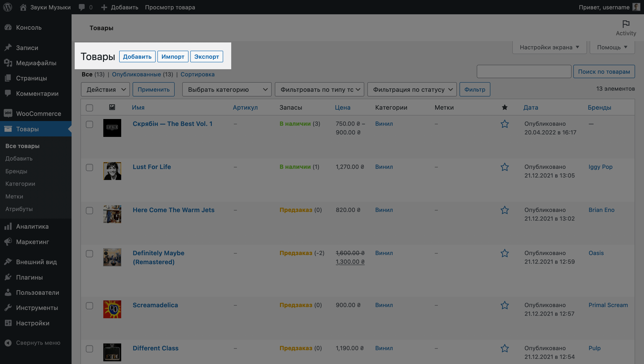This screenshot has width=644, height=364.
Task: Open the Выбрать категорию dropdown
Action: tap(227, 90)
